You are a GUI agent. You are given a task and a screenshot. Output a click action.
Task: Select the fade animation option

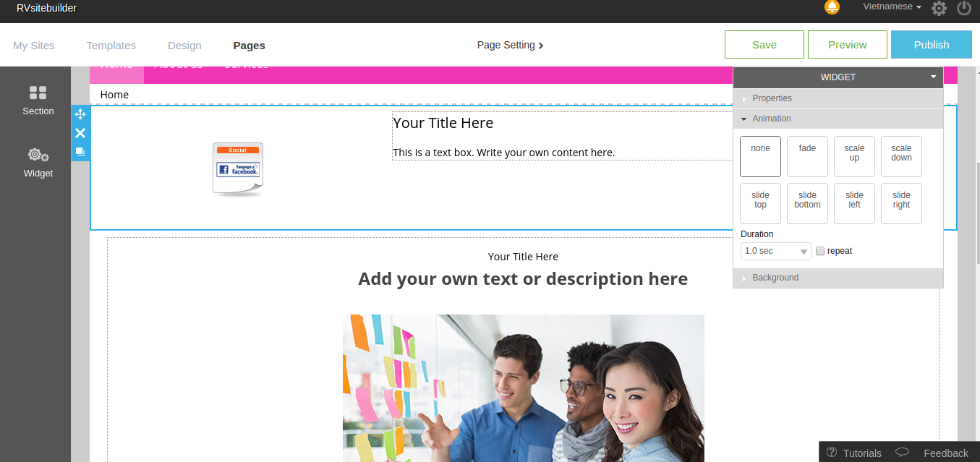click(x=807, y=156)
